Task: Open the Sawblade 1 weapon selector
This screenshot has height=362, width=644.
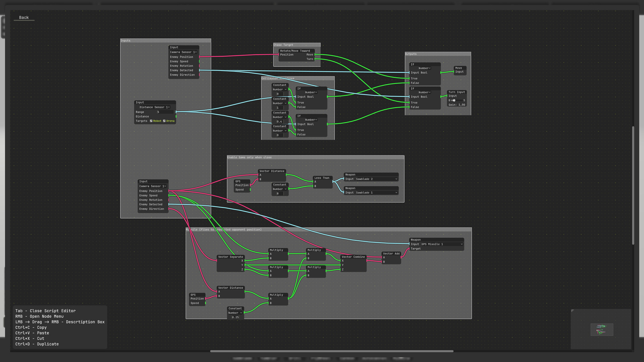Action: pos(396,192)
